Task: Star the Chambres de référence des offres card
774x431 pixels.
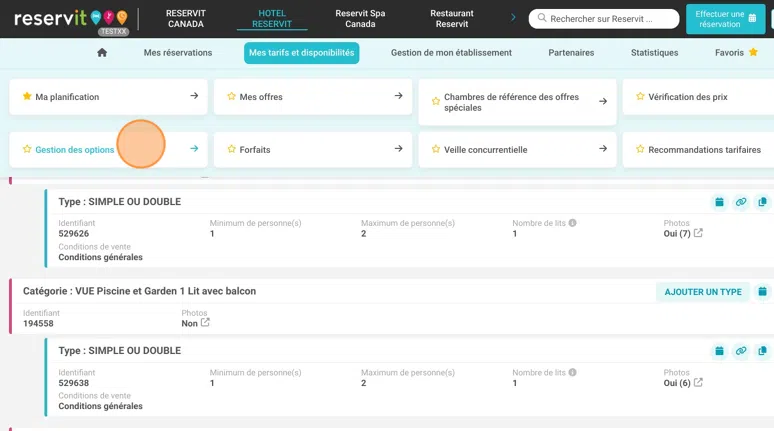Action: [436, 101]
